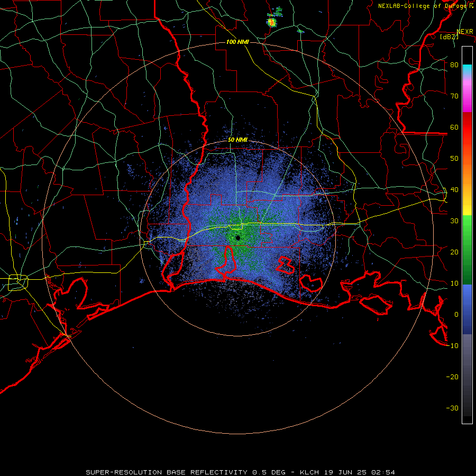Click the [dBZ] unit label

point(449,36)
